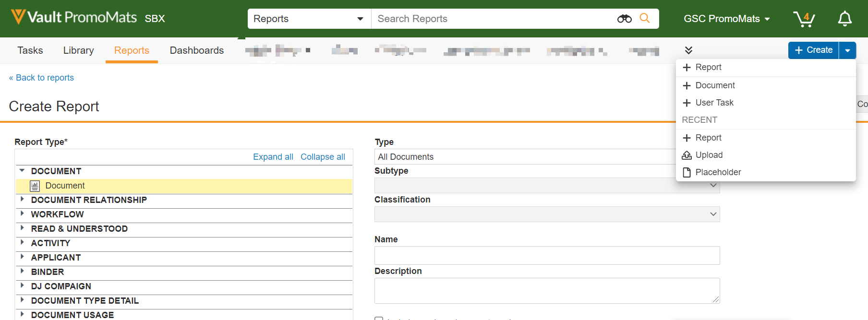This screenshot has width=868, height=320.
Task: Click the orange magnifier search icon
Action: coord(645,18)
